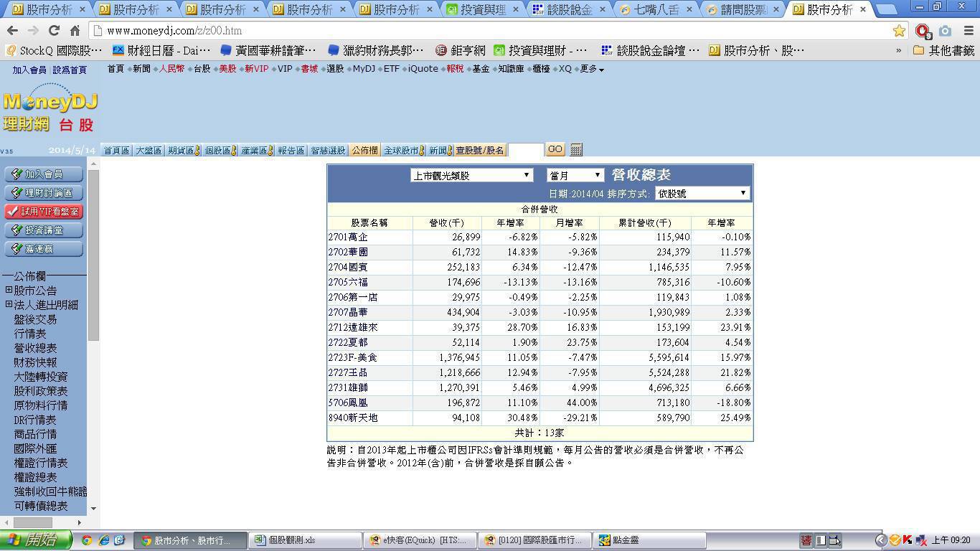980x551 pixels.
Task: Switch to the 個股區 tab
Action: click(x=220, y=151)
